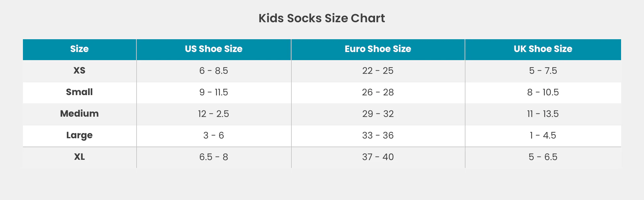The height and width of the screenshot is (200, 644).
Task: Select the US Shoe Size header
Action: click(x=214, y=49)
